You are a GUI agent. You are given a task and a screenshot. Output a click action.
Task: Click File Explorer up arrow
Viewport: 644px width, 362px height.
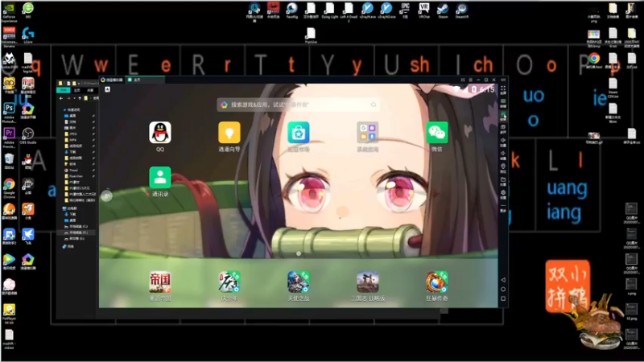coord(80,98)
